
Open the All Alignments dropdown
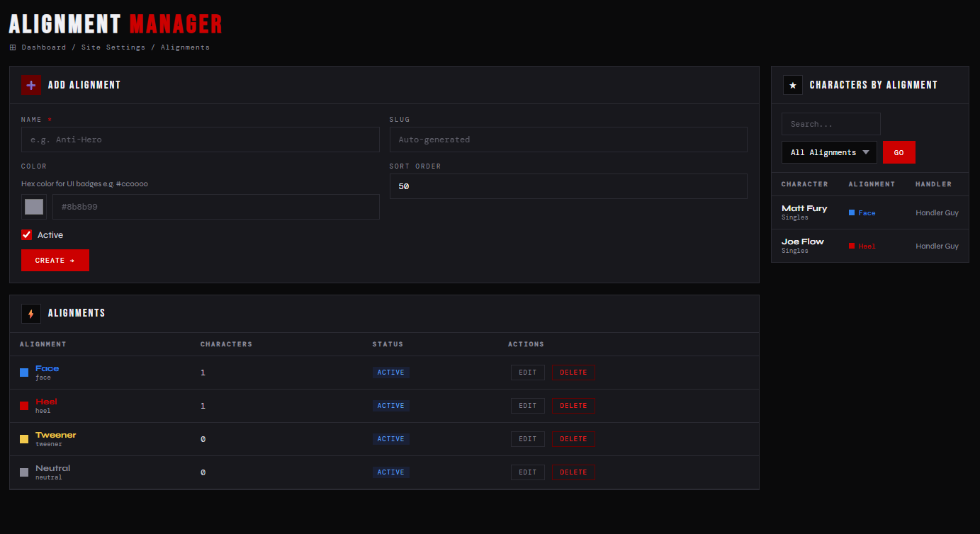click(829, 152)
